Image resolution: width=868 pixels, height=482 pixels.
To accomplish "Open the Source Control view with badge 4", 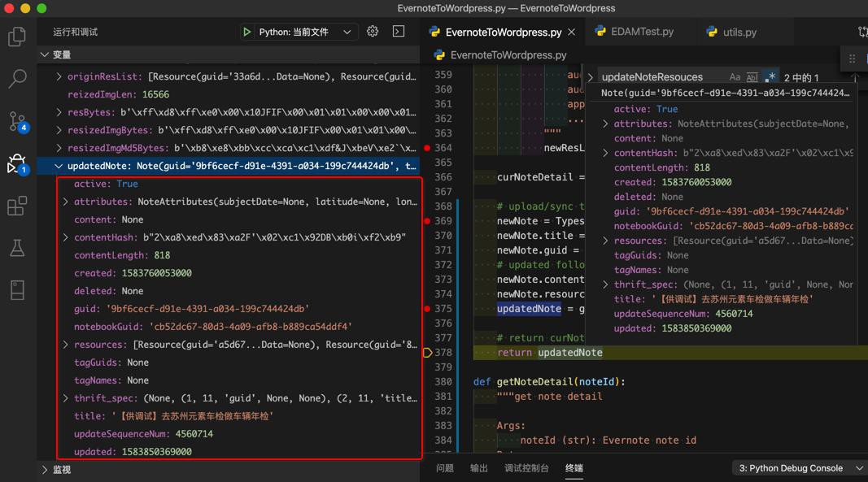I will point(17,121).
